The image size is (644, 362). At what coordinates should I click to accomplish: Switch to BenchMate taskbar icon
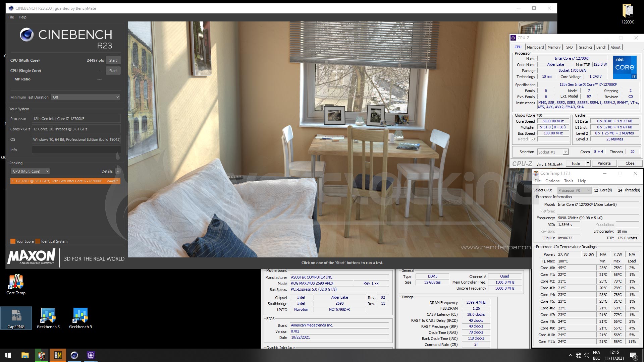tap(58, 355)
